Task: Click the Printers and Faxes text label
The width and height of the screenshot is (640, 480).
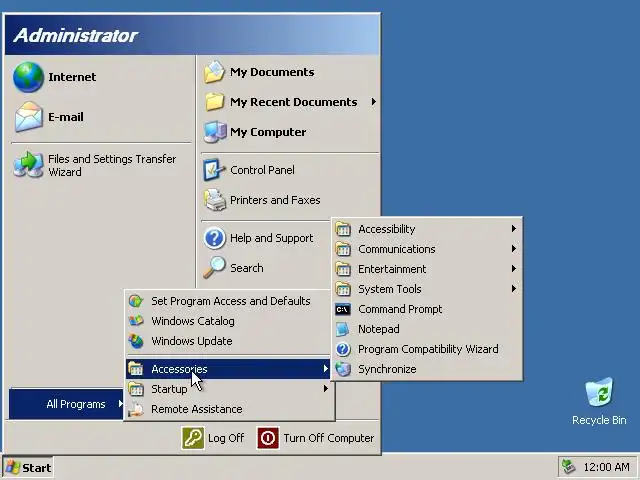Action: click(x=275, y=200)
